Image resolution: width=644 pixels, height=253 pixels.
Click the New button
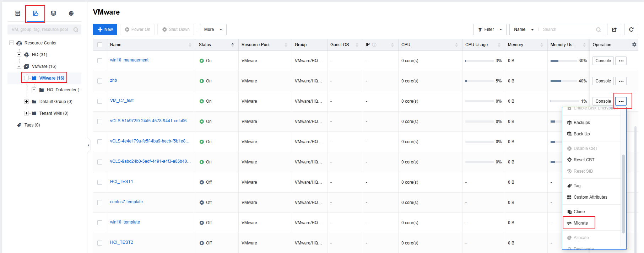click(x=105, y=29)
